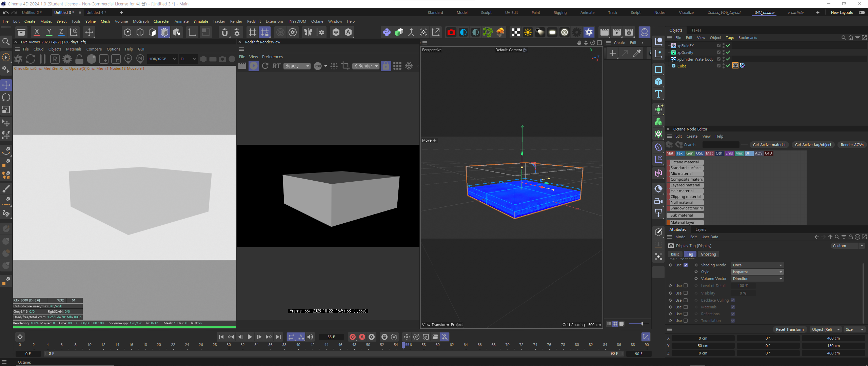
Task: Add Octane material node from list
Action: pos(685,162)
